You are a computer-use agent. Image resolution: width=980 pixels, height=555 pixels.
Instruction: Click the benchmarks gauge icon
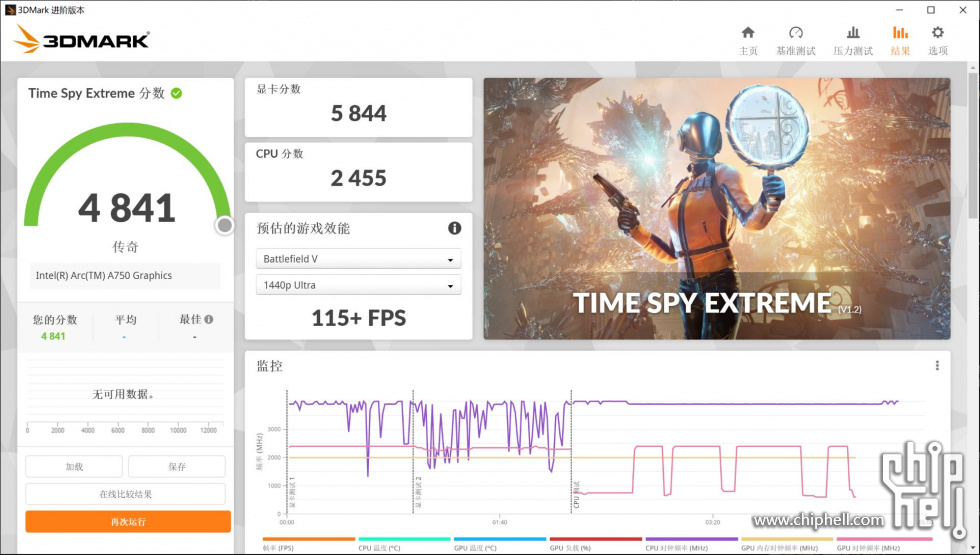tap(796, 32)
